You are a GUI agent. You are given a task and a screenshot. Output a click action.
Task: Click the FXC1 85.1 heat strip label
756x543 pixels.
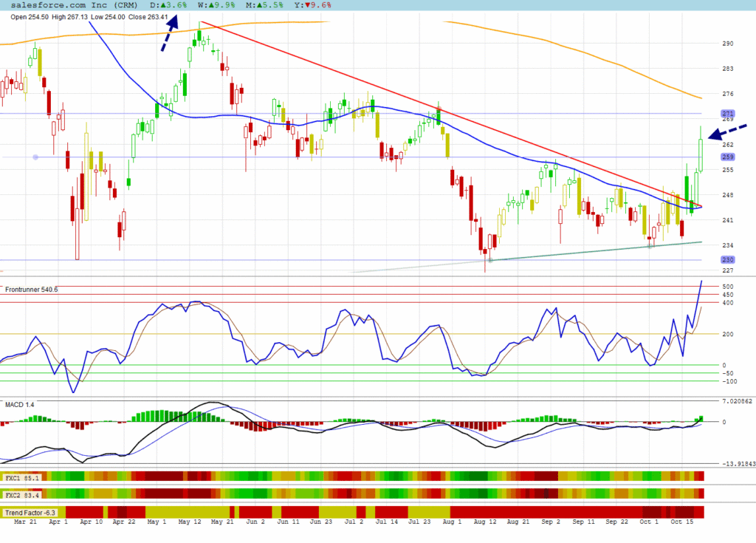click(x=22, y=478)
